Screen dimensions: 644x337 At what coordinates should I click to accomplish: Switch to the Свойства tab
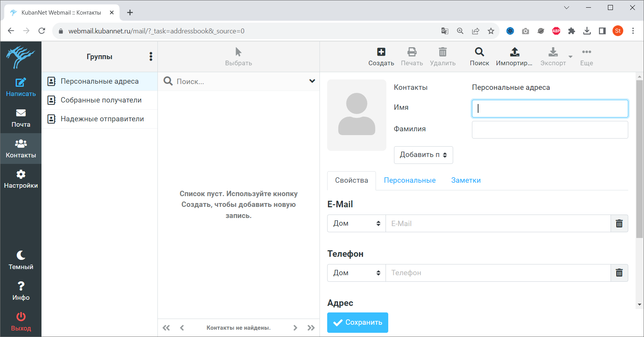(x=351, y=180)
